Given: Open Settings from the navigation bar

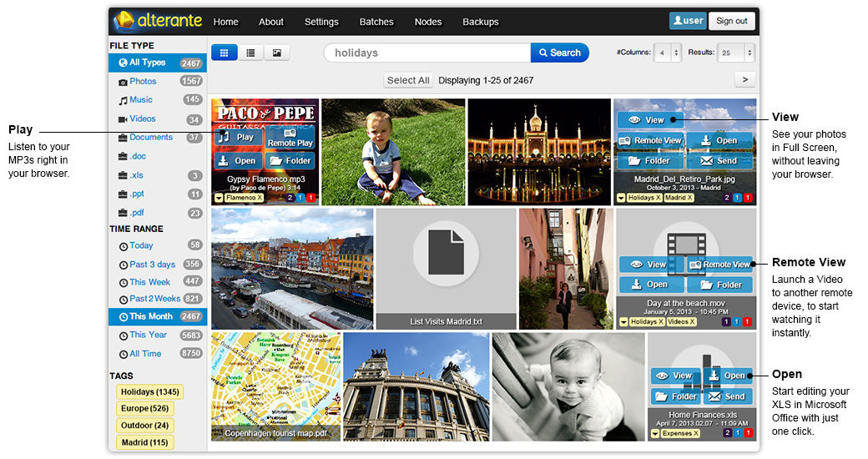Looking at the screenshot, I should tap(321, 22).
